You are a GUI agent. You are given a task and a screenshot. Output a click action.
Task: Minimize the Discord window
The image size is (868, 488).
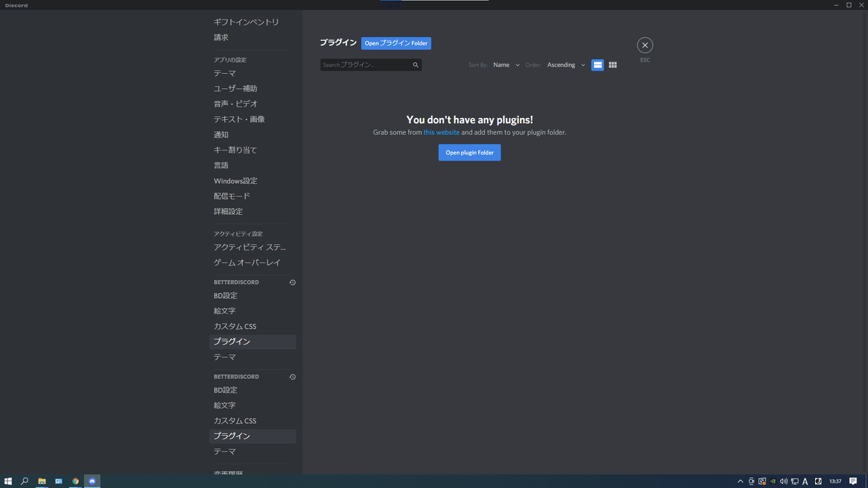click(837, 5)
